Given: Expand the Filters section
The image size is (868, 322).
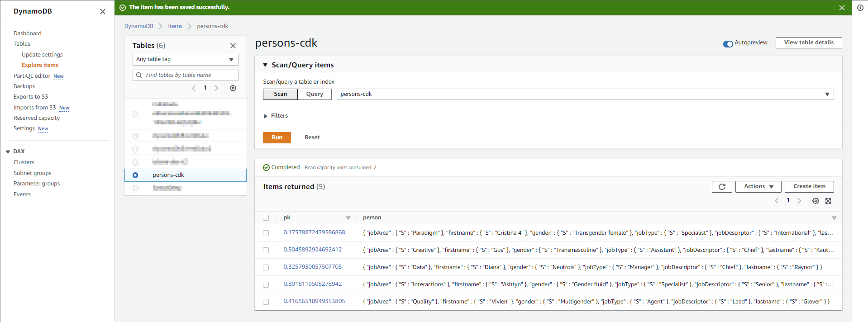Looking at the screenshot, I should [x=276, y=116].
